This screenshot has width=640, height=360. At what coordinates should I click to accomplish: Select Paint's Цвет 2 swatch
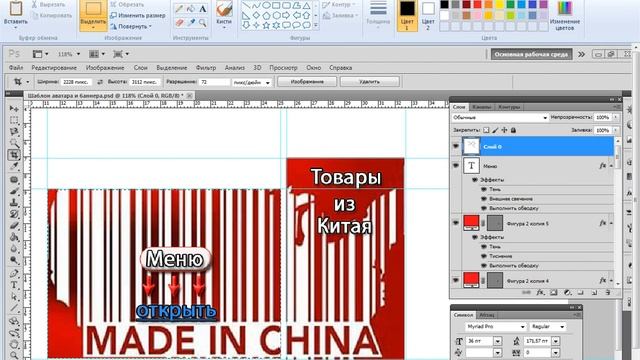click(x=428, y=16)
